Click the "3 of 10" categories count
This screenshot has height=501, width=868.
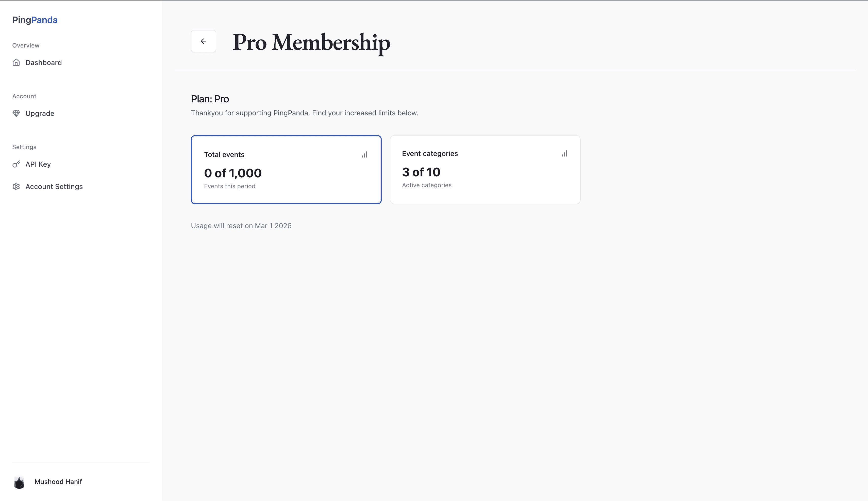421,172
